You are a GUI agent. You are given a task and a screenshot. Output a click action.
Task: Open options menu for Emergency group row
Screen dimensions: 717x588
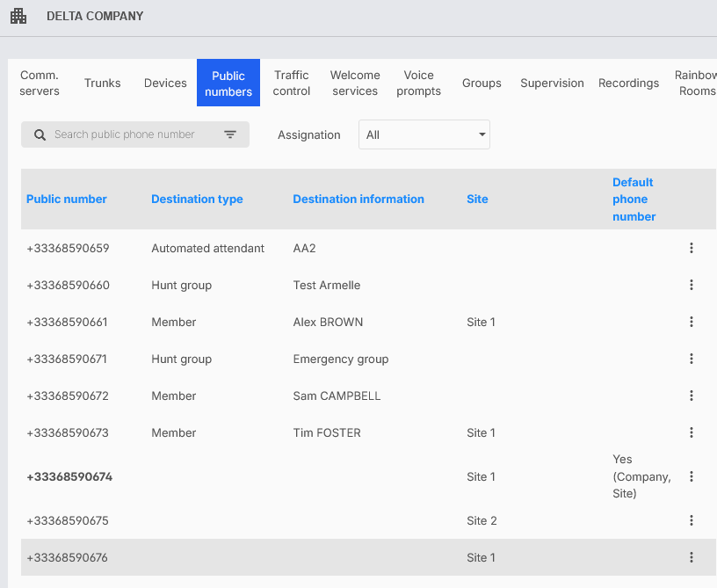tap(692, 359)
